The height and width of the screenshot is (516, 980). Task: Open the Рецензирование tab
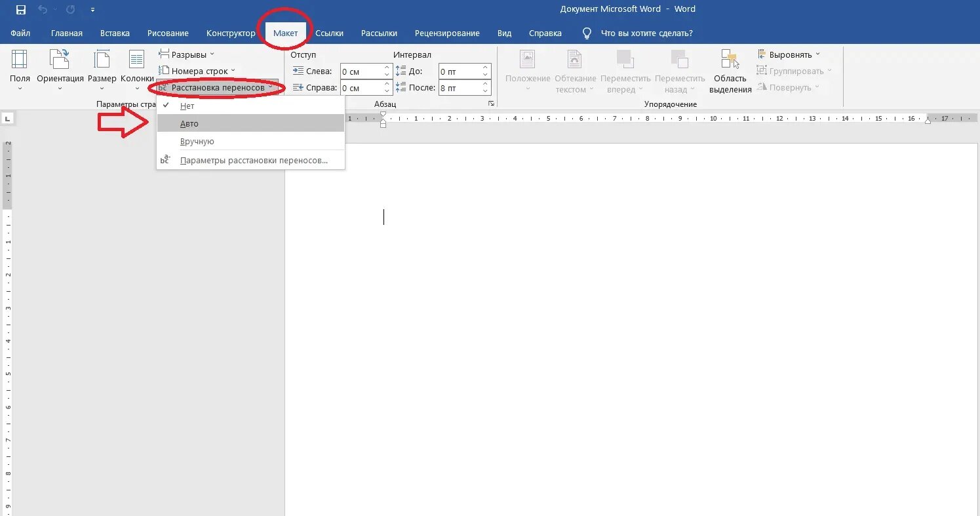coord(447,33)
